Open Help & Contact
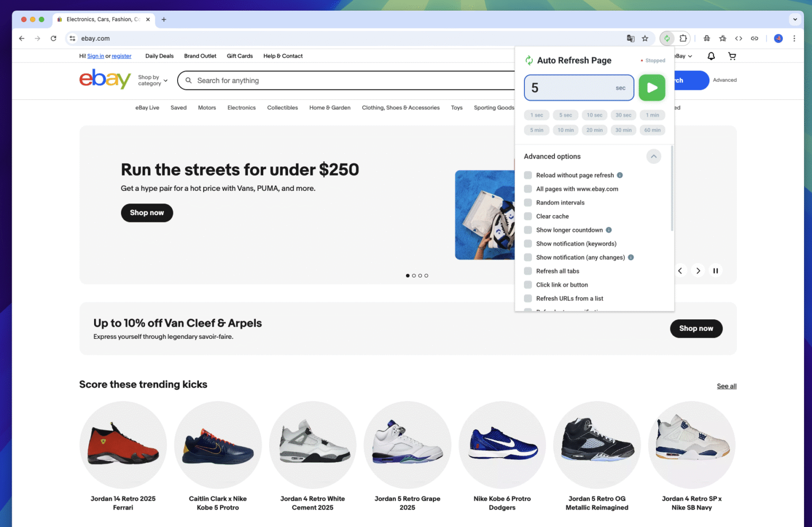This screenshot has width=812, height=527. pos(283,56)
